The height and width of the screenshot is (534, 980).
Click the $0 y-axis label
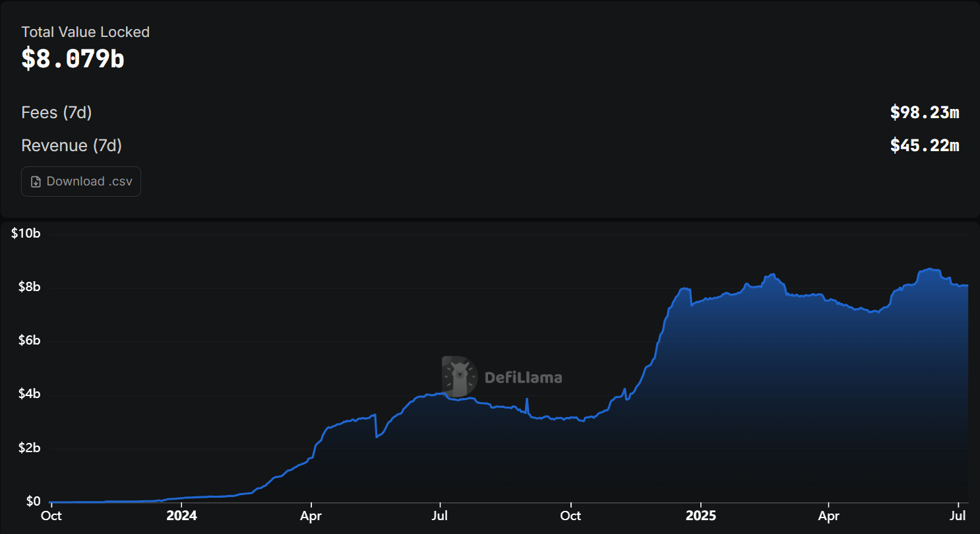(34, 501)
